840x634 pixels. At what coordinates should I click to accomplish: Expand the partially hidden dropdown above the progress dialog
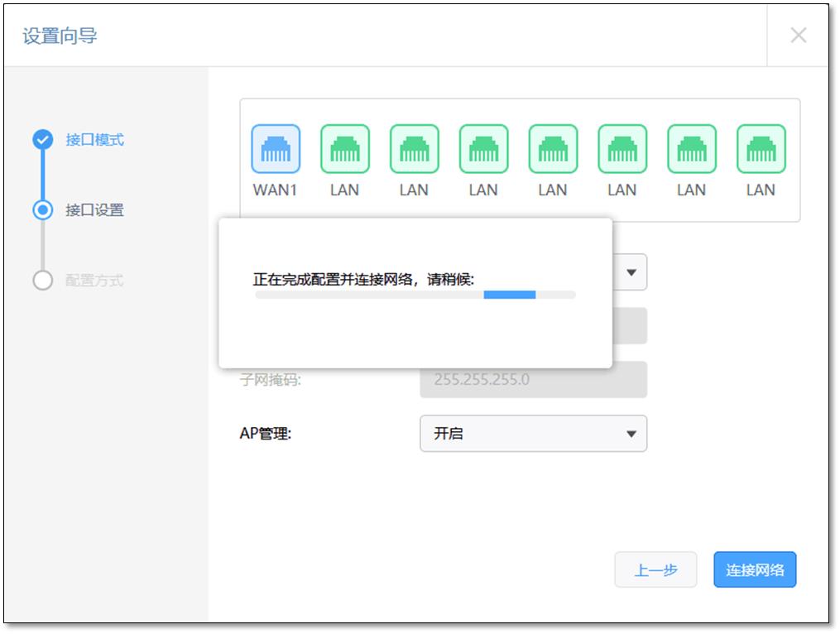pos(631,271)
